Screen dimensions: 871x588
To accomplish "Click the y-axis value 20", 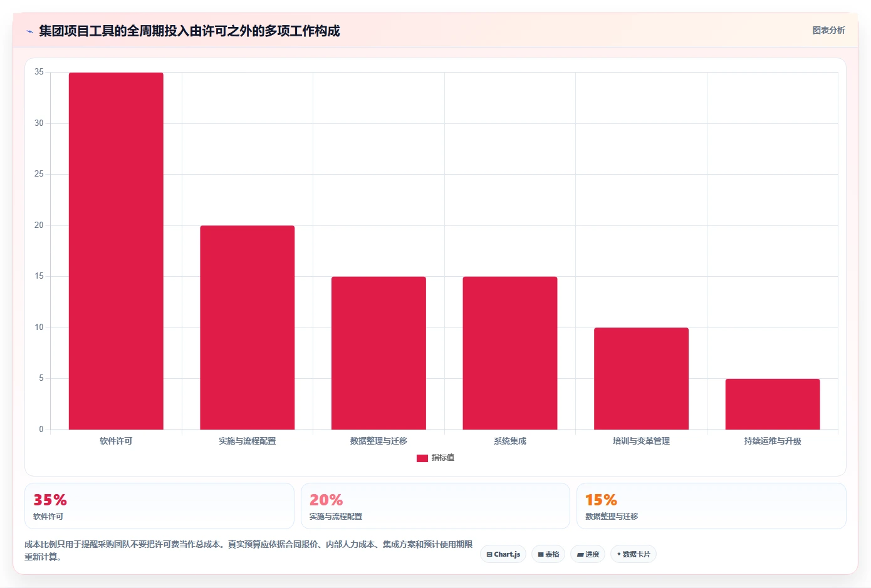I will pyautogui.click(x=39, y=225).
